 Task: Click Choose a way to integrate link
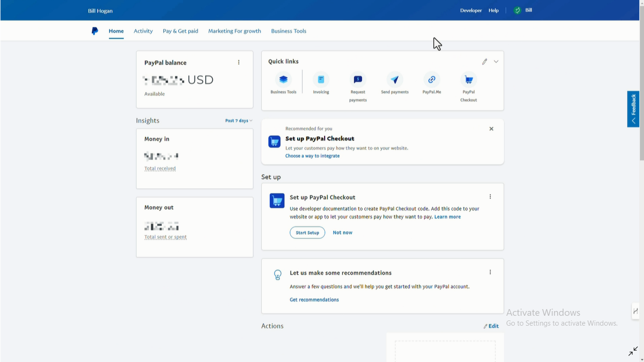point(312,156)
